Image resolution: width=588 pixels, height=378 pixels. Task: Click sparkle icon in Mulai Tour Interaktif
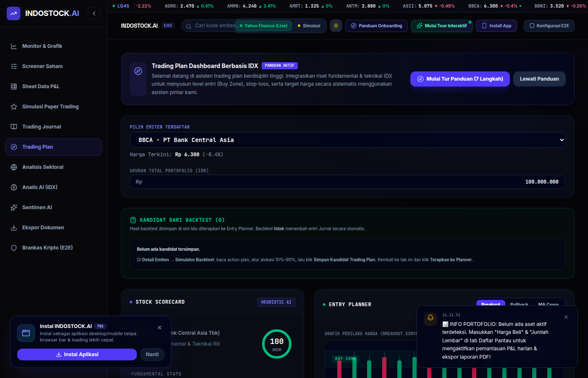pyautogui.click(x=420, y=26)
